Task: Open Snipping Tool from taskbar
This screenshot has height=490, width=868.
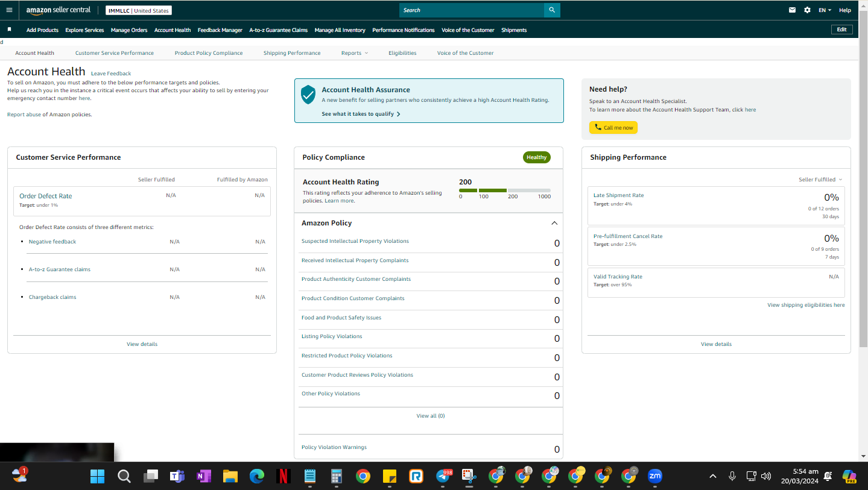Action: (x=469, y=476)
